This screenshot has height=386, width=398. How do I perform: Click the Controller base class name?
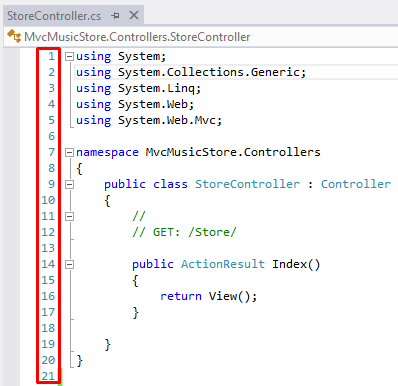(x=356, y=184)
